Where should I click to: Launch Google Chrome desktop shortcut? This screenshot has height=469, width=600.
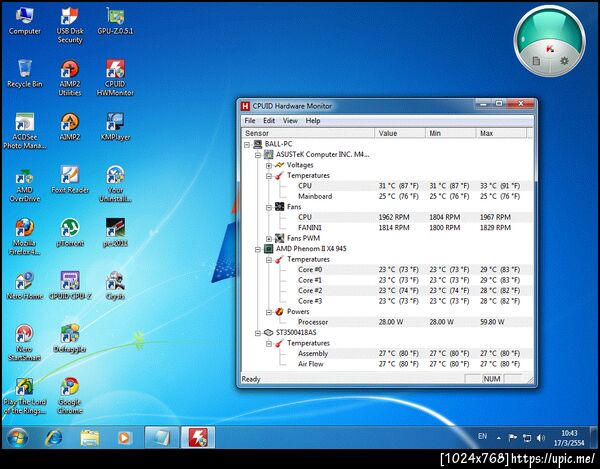click(x=70, y=396)
